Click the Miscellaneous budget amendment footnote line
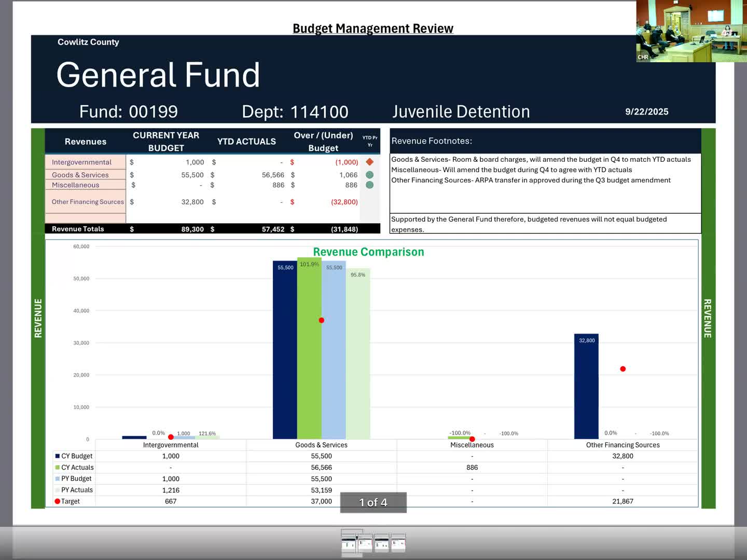The width and height of the screenshot is (747, 560). (x=511, y=170)
